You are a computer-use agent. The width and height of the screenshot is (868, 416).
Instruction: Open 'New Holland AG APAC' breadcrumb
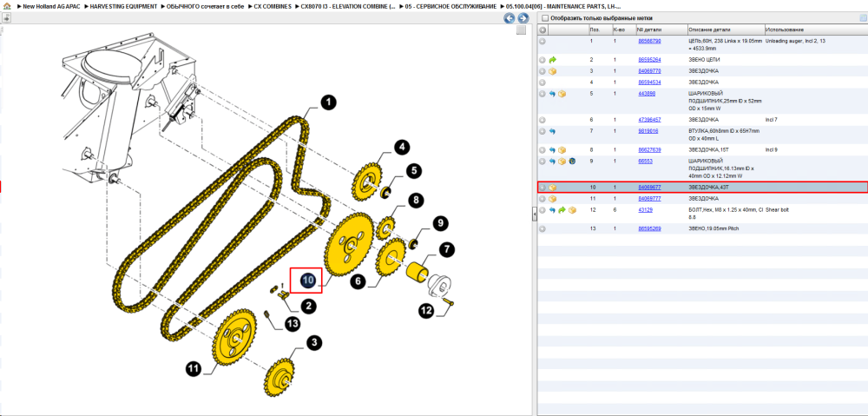point(49,6)
